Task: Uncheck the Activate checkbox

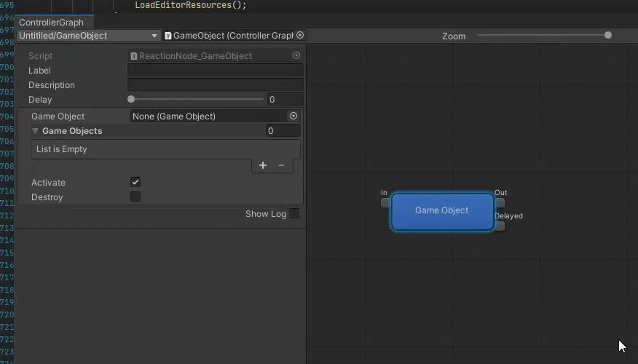Action: point(135,182)
